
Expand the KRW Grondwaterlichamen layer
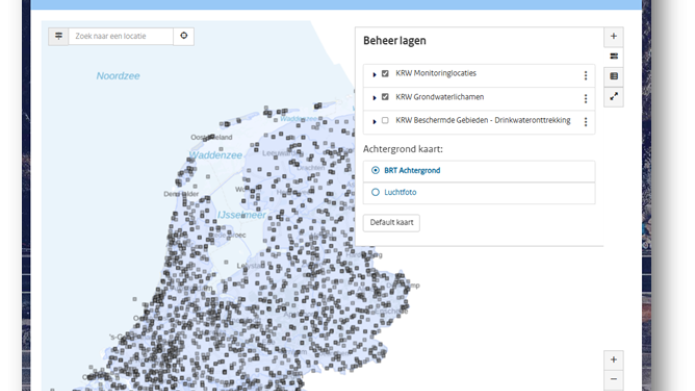click(374, 98)
